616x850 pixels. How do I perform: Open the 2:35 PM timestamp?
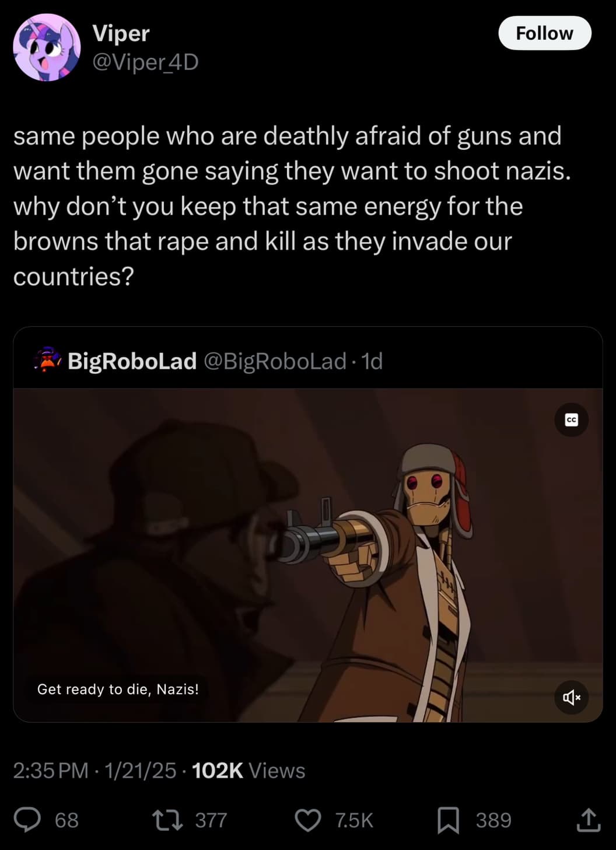coord(51,771)
